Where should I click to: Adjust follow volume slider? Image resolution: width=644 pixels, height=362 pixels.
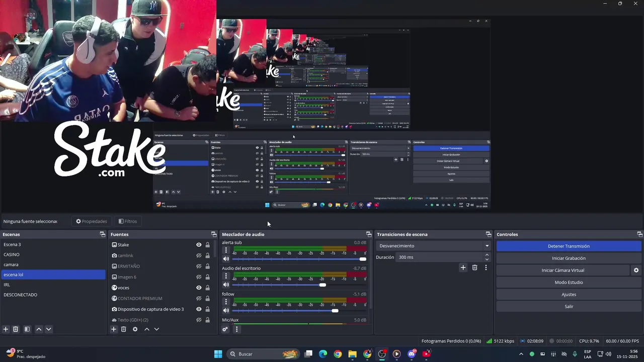299,311
